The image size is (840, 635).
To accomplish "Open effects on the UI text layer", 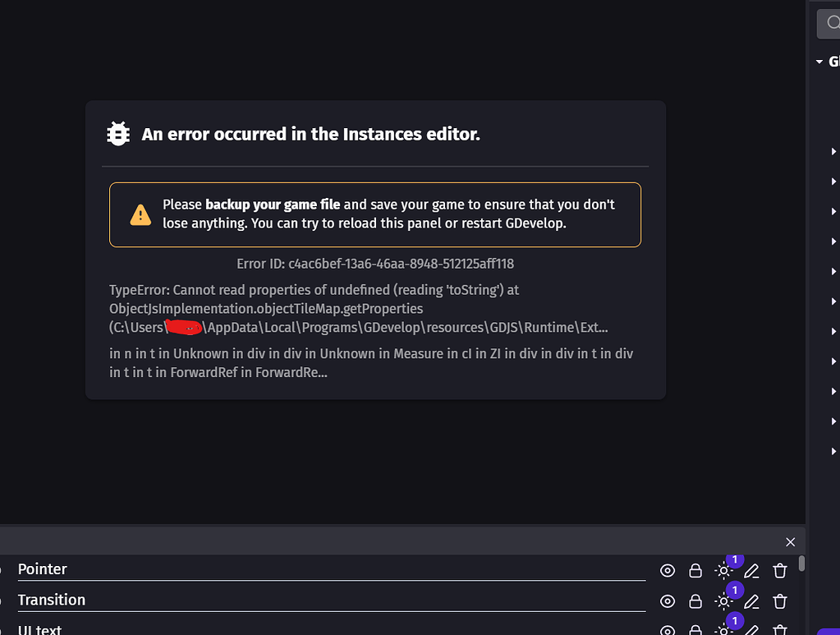I will click(x=723, y=631).
